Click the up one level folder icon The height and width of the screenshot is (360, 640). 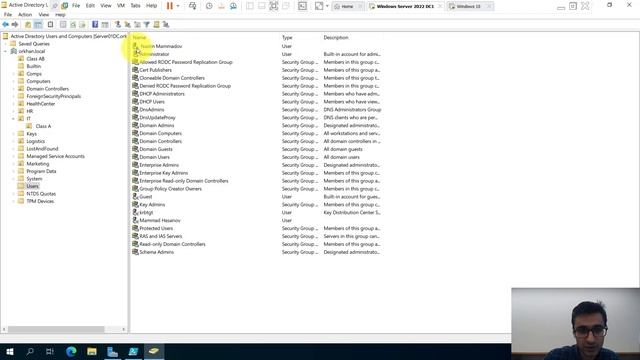(x=28, y=24)
